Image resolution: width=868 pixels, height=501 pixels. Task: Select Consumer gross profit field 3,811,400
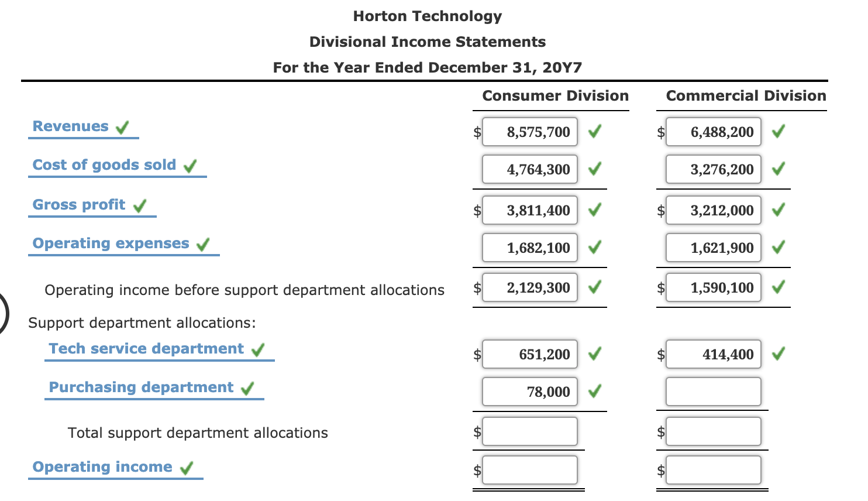[x=530, y=210]
